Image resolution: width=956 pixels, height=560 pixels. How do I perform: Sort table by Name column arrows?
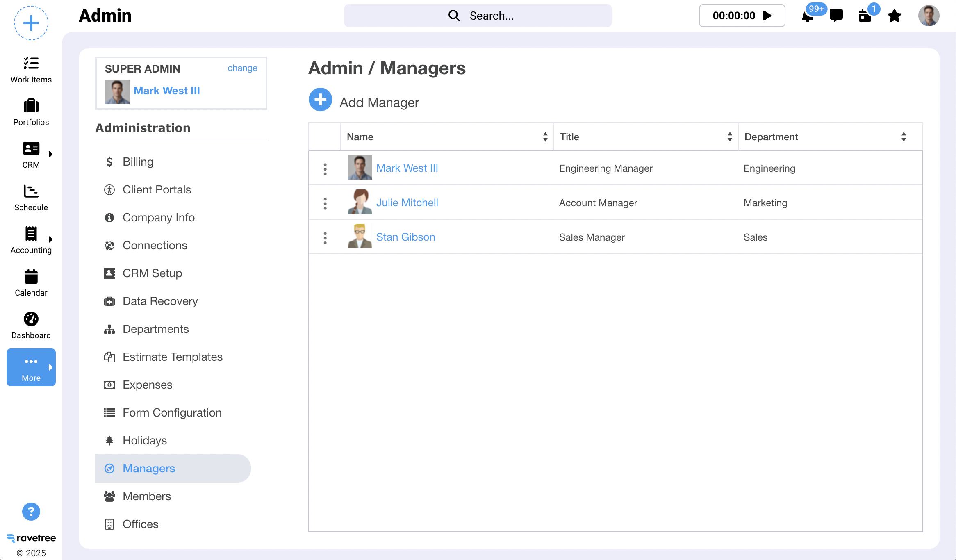pyautogui.click(x=545, y=137)
